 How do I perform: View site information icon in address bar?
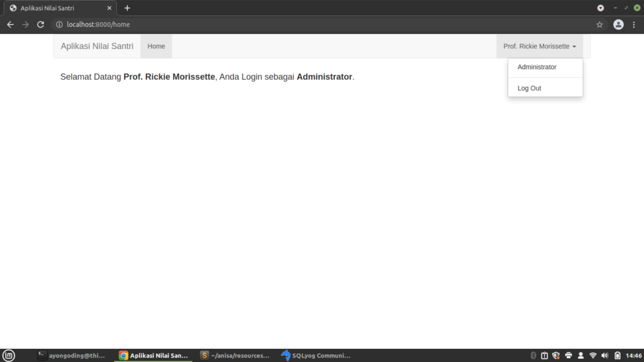(x=59, y=25)
